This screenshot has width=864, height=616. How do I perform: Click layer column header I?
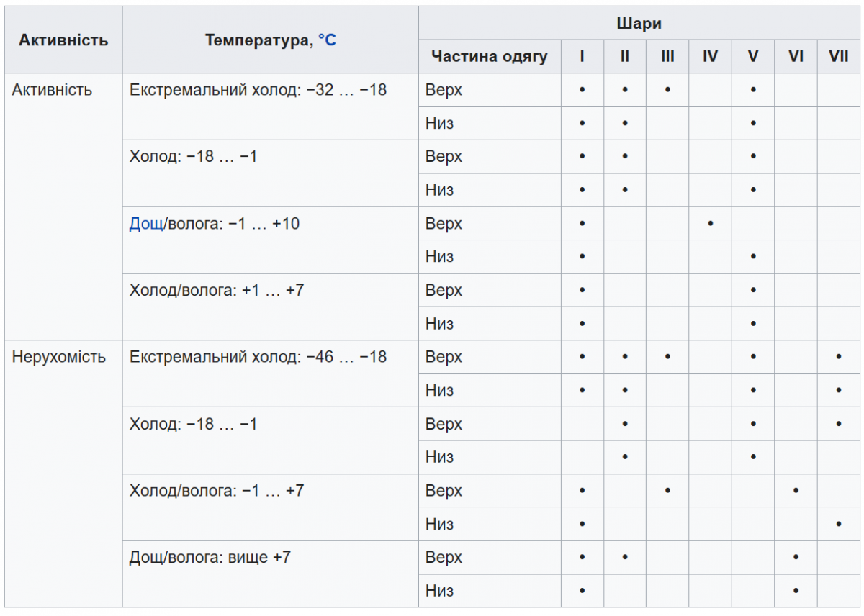tap(582, 56)
